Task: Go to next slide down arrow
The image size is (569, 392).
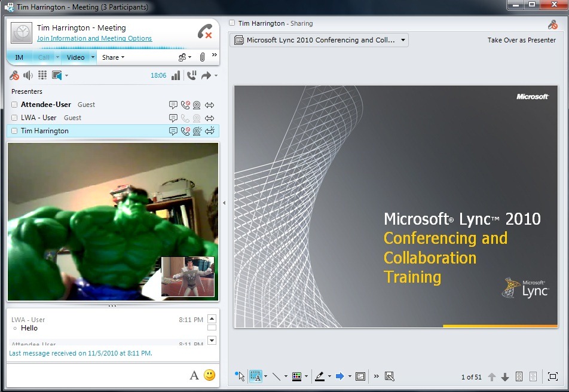Action: (x=505, y=377)
